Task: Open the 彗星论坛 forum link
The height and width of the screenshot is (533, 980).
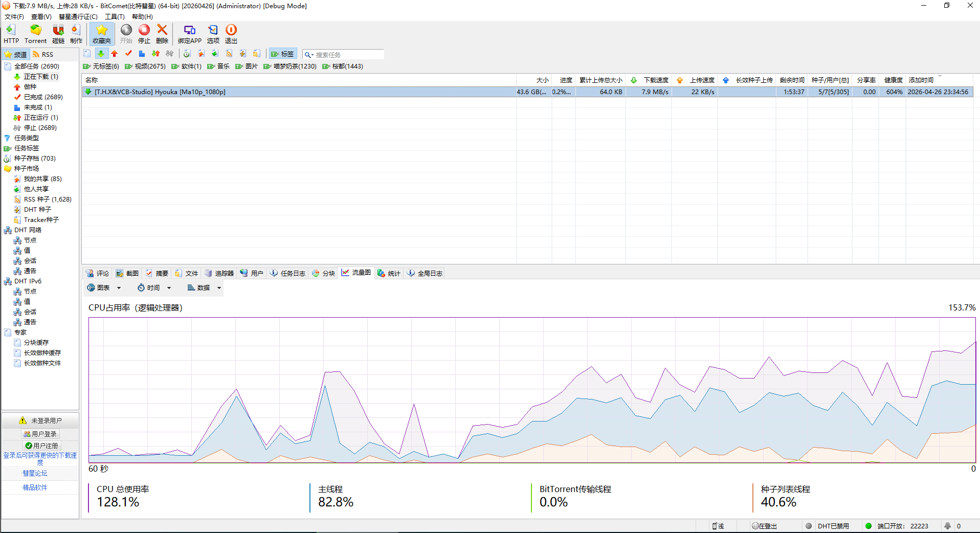Action: tap(35, 473)
